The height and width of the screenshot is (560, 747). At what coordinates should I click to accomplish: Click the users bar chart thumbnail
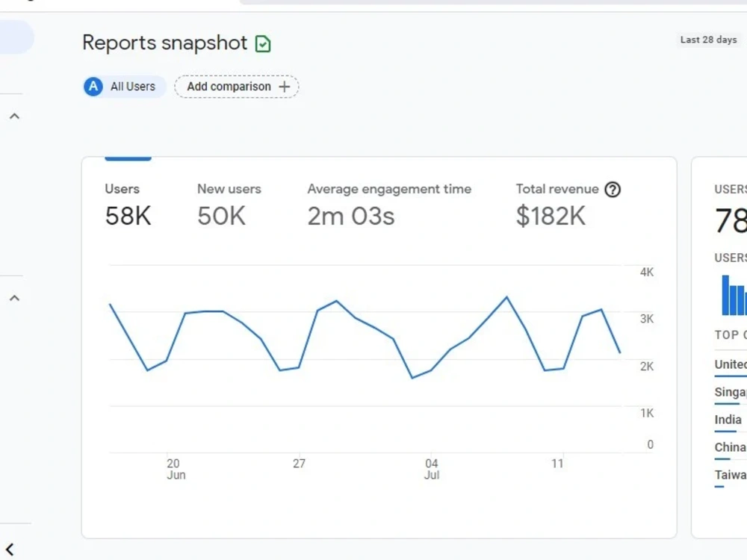pos(734,295)
